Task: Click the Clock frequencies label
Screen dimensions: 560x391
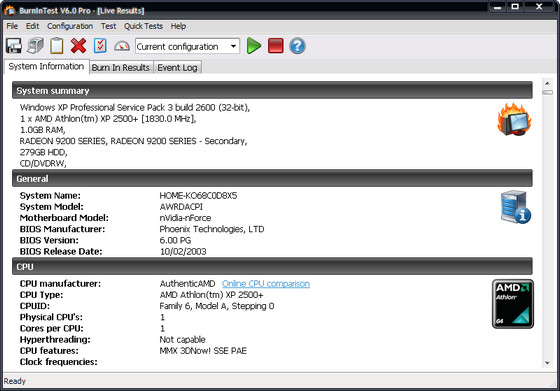Action: pos(59,362)
